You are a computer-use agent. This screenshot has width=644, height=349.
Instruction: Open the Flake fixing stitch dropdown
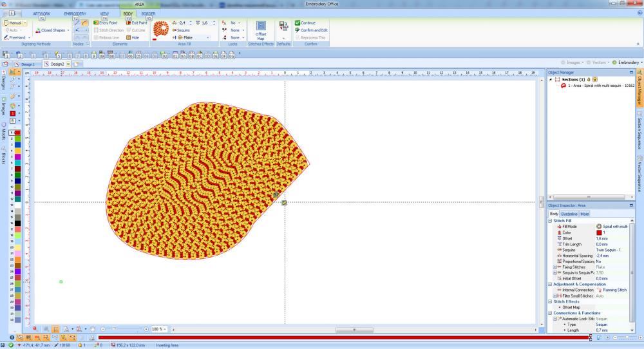tap(208, 37)
